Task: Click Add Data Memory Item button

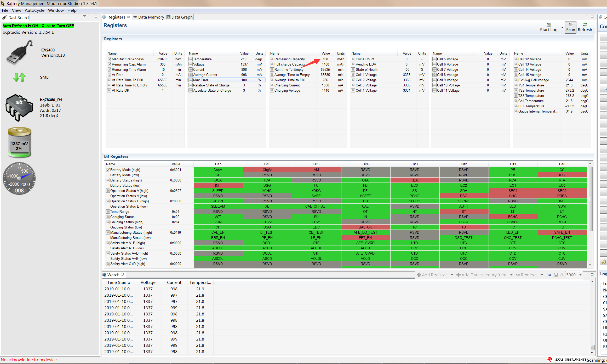Action: pos(481,275)
